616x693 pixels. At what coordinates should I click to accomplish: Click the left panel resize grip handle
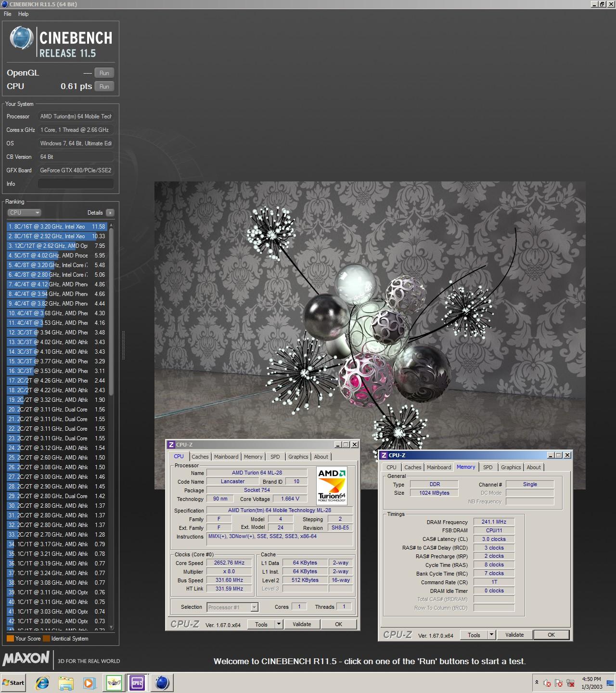pyautogui.click(x=123, y=345)
